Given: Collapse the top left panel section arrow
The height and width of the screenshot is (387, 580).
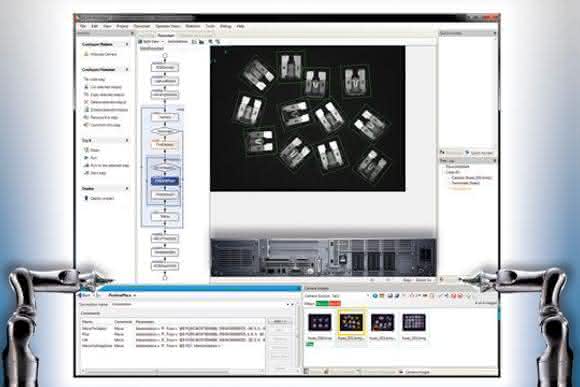Looking at the screenshot, I should click(127, 44).
